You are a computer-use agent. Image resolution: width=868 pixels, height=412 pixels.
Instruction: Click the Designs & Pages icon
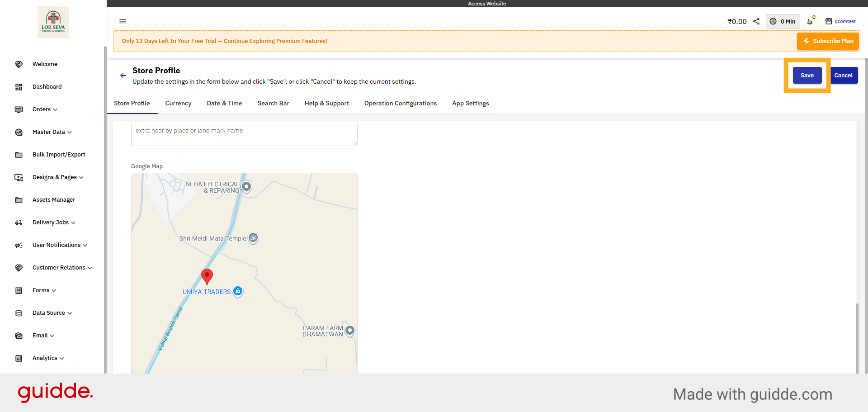(19, 177)
